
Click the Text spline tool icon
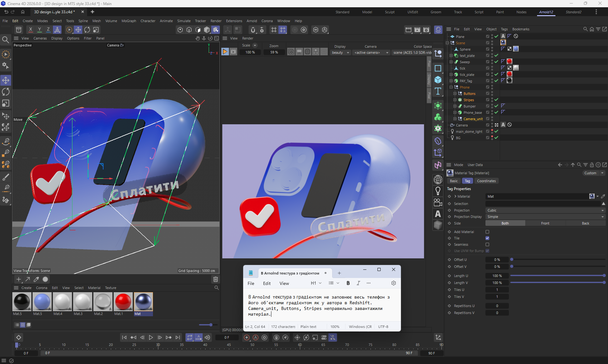438,91
